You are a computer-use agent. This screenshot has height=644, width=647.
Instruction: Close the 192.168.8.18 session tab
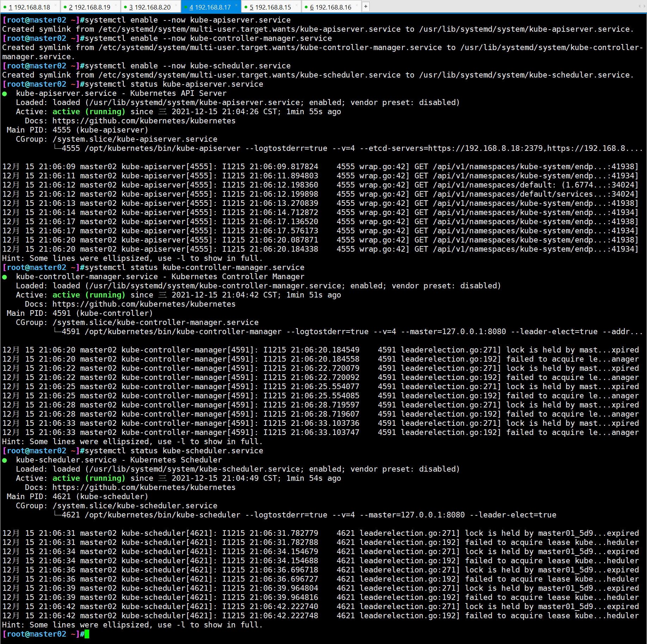click(55, 5)
